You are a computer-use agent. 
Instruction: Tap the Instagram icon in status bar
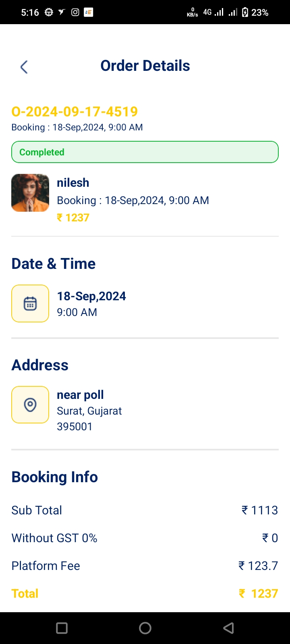(x=75, y=12)
